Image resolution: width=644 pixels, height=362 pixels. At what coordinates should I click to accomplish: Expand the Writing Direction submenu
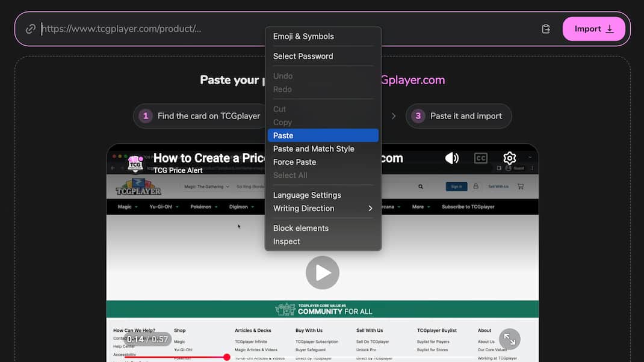click(x=323, y=209)
